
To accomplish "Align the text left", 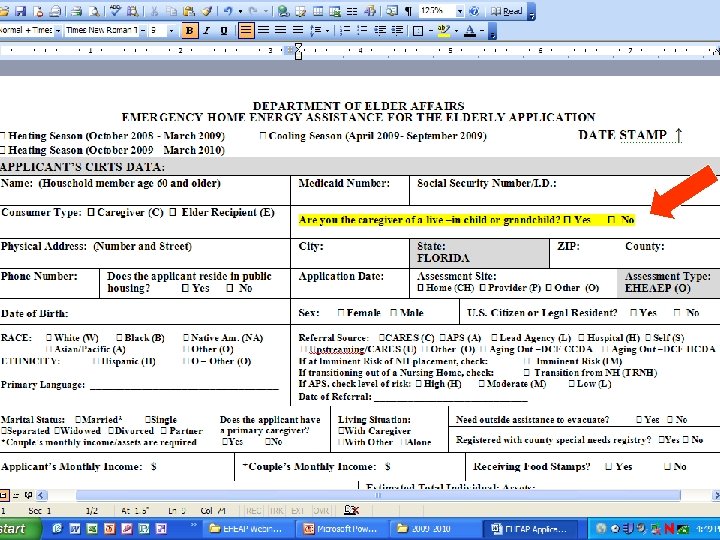I will [246, 31].
